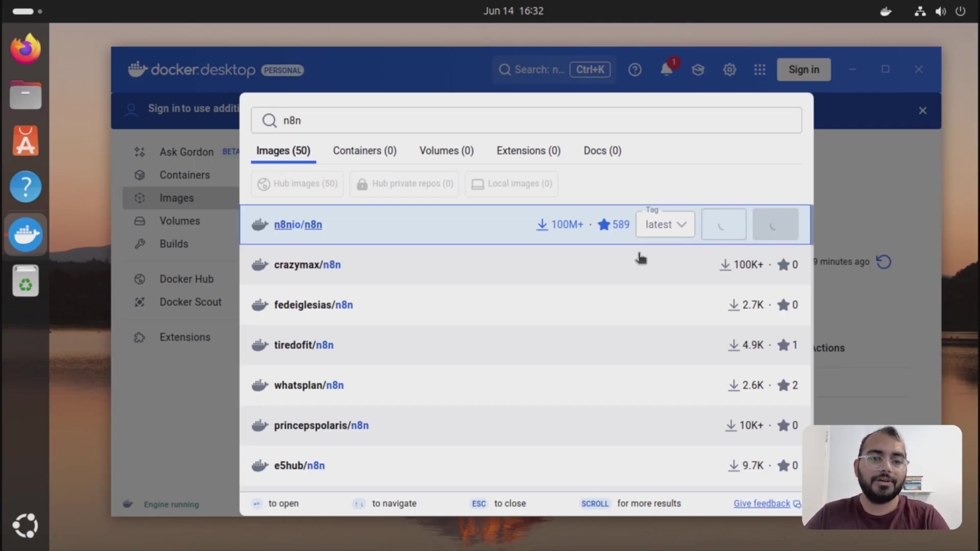Viewport: 980px width, 551px height.
Task: Click star count 589 on n8nio/n8n
Action: (614, 224)
